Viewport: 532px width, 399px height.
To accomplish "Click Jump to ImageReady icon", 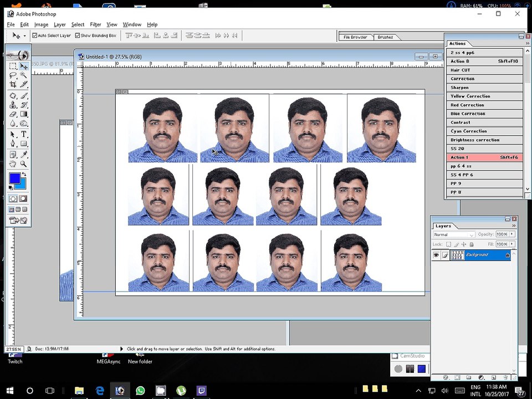I will tap(18, 220).
